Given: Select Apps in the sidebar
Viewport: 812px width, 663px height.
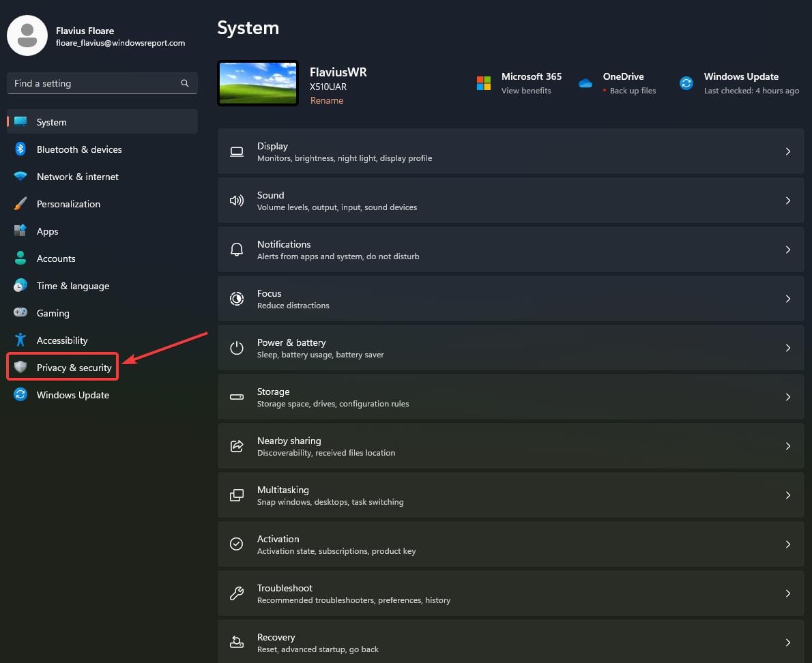Looking at the screenshot, I should 47,231.
